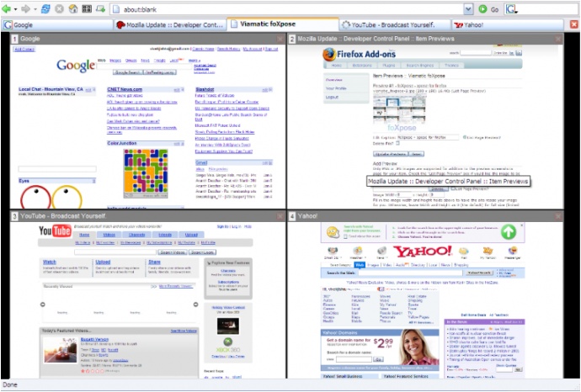This screenshot has height=392, width=581.
Task: Close the YouTube preview panel
Action: pos(280,216)
